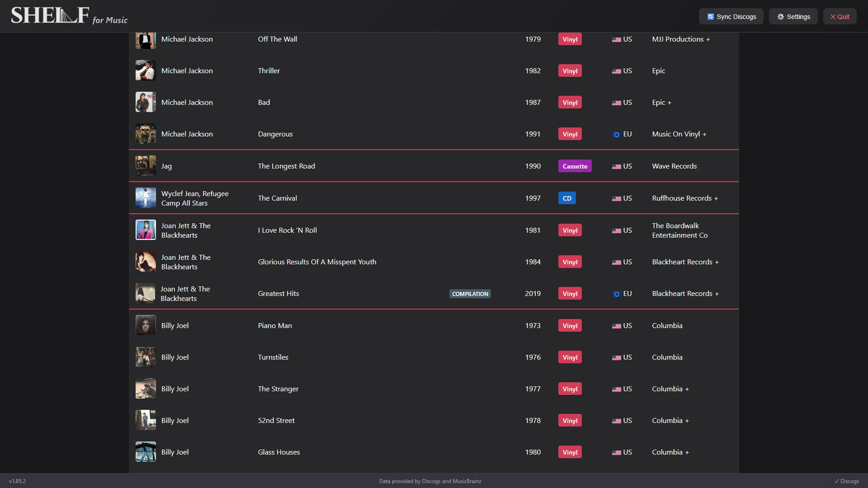Screen dimensions: 868x488
Task: Click the Bad album cover thumbnail
Action: pos(146,102)
